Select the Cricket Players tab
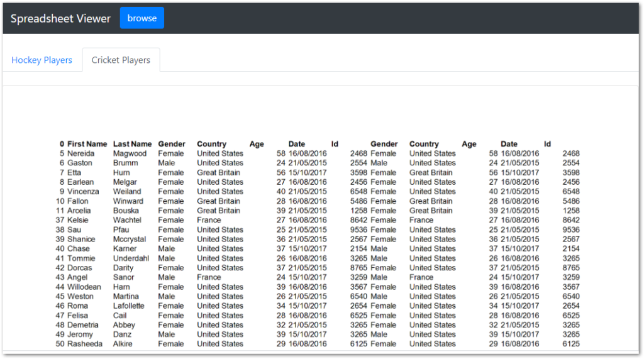 pos(121,60)
